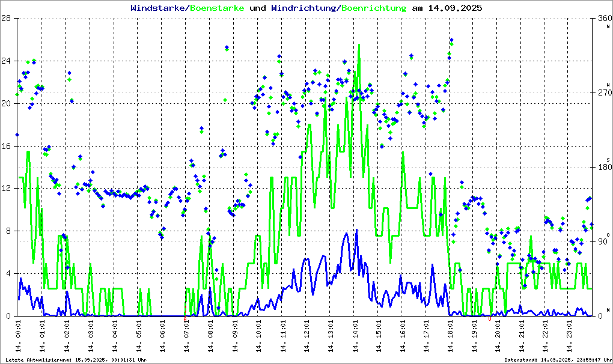Click the red 'U' sunset marker

pos(489,319)
